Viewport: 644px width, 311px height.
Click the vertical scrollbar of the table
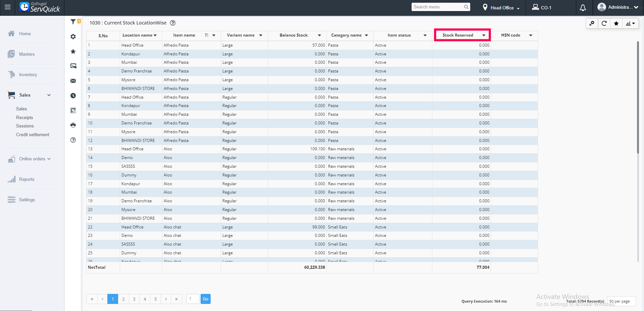coord(638,97)
